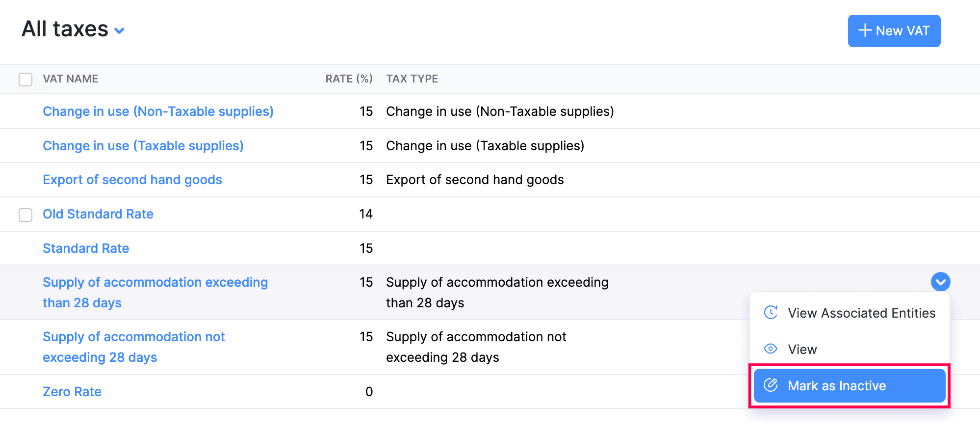Click the plus icon on New VAT
Screen dimensions: 980x433
click(x=865, y=30)
